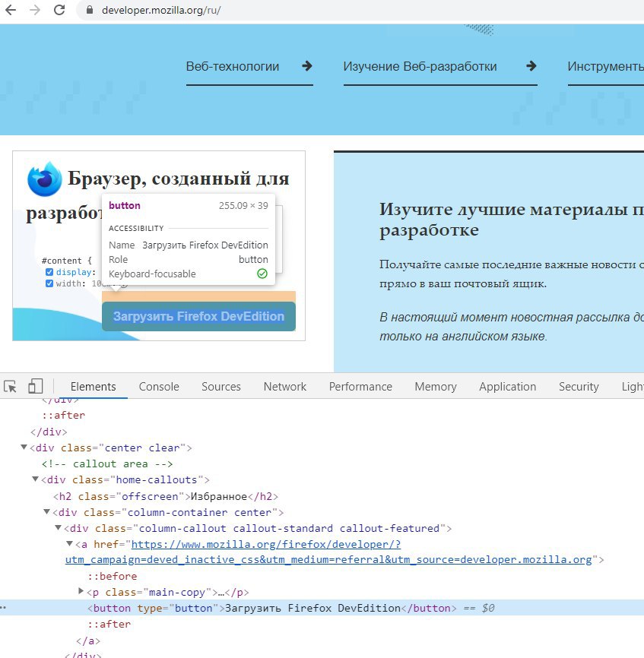The image size is (644, 658).
Task: Select the h2 class="offscreen" Избранное row
Action: [x=166, y=496]
